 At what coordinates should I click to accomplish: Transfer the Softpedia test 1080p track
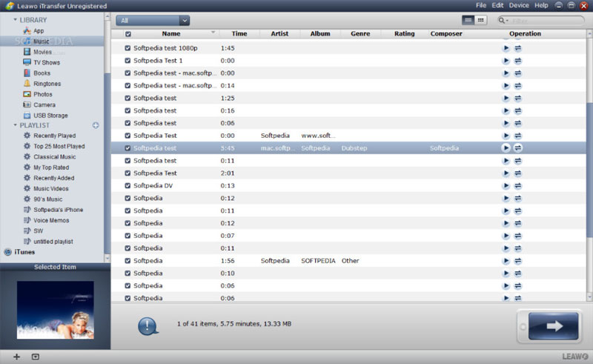(518, 48)
